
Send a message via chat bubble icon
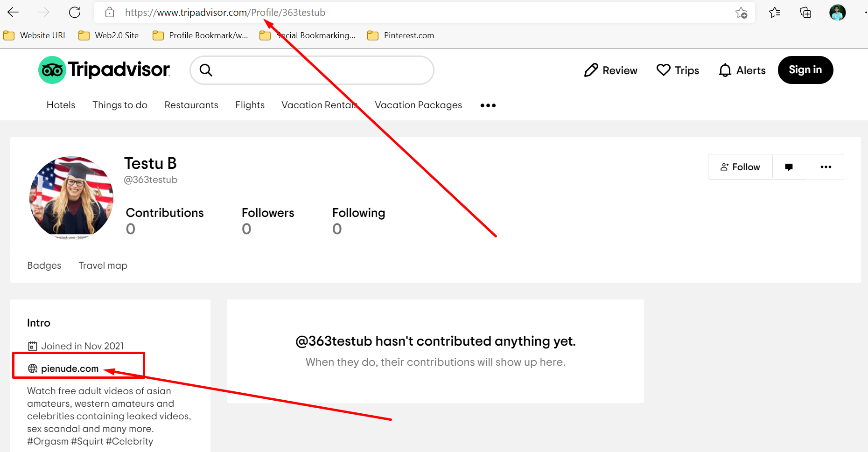[790, 167]
